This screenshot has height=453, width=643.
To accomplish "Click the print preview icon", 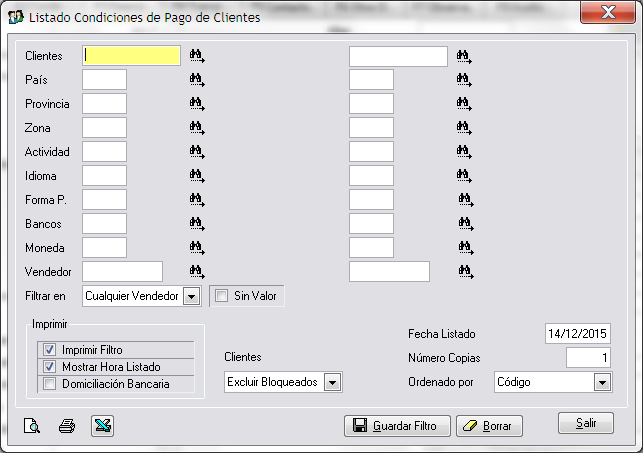I will (32, 426).
